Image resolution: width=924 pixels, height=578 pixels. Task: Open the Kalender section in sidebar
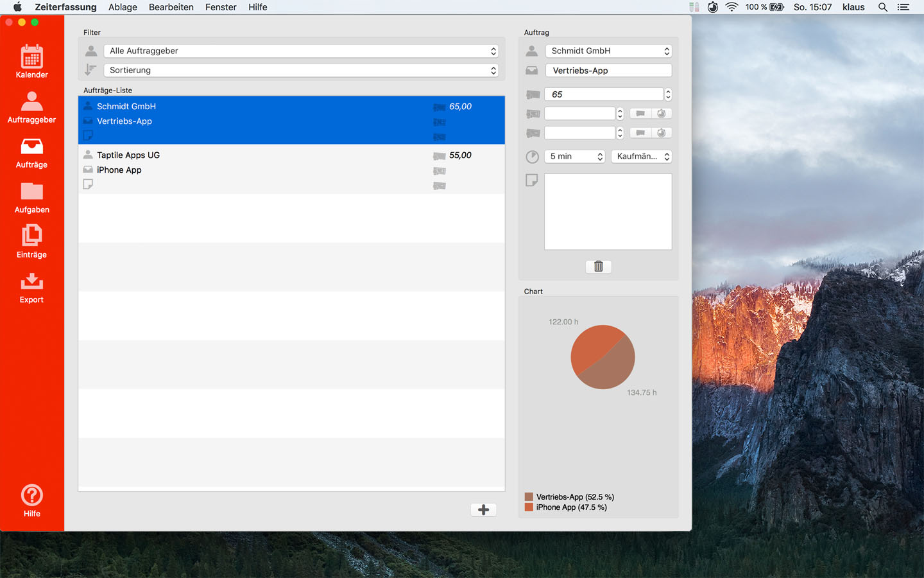(x=31, y=62)
